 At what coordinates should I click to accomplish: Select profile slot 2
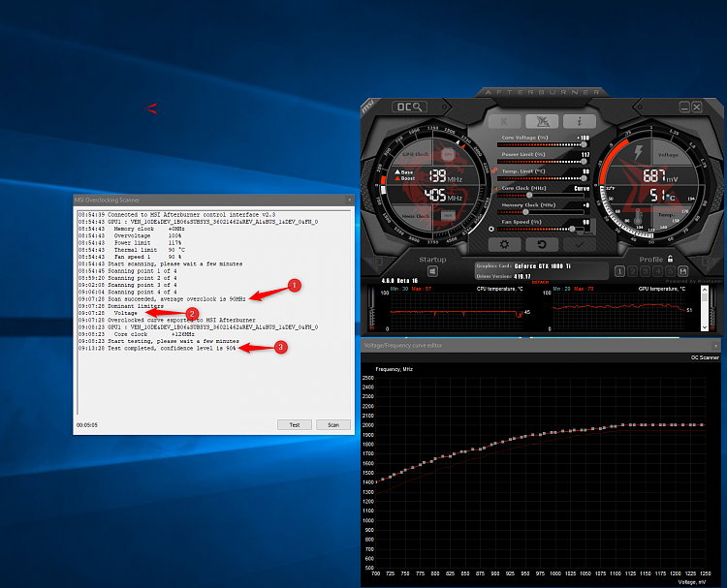coord(632,271)
